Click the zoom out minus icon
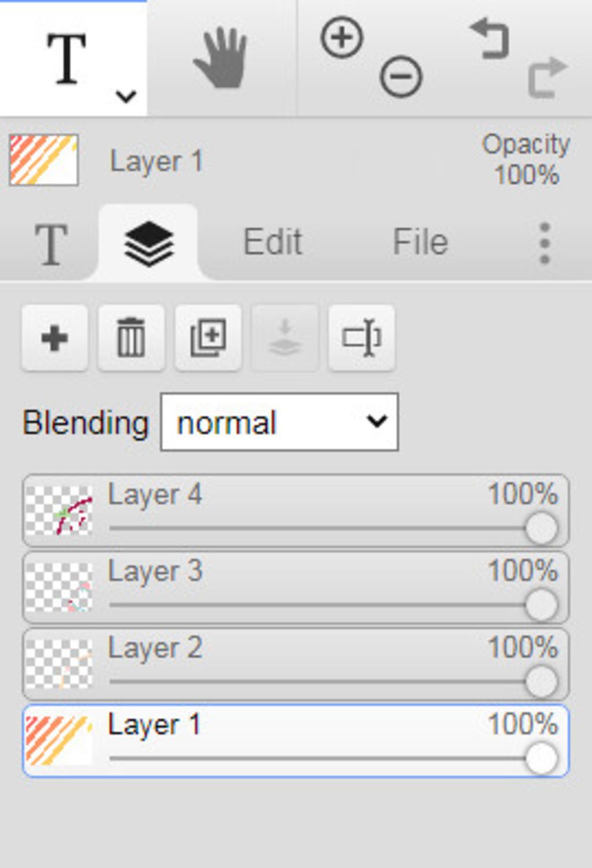The image size is (592, 868). pos(401,76)
